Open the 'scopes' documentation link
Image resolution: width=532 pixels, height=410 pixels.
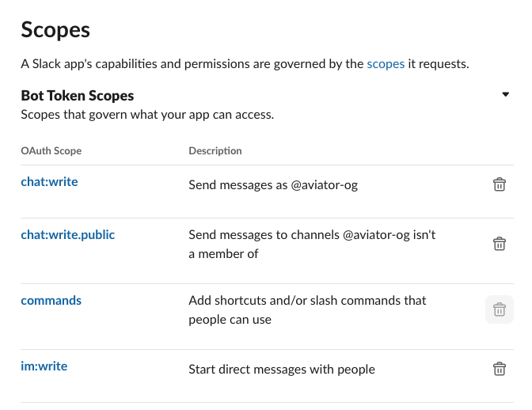click(x=386, y=64)
